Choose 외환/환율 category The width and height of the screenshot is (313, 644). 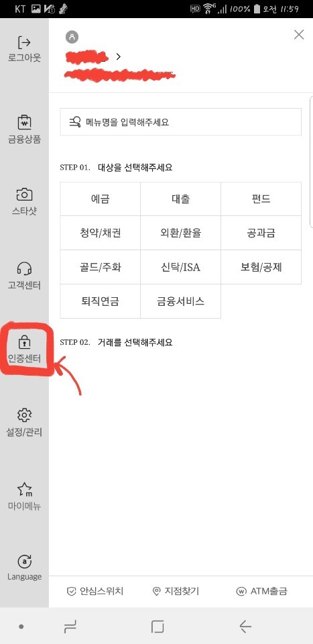[x=180, y=233]
